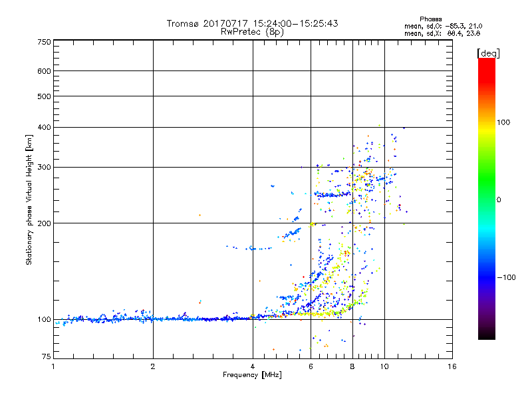Click the y-axis label '600'
The height and width of the screenshot is (399, 532).
44,71
